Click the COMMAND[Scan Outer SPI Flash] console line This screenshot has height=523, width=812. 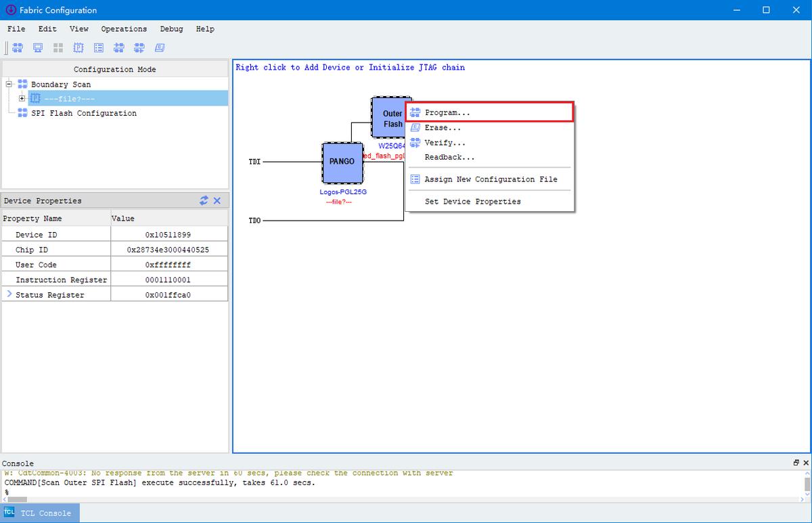[x=160, y=482]
